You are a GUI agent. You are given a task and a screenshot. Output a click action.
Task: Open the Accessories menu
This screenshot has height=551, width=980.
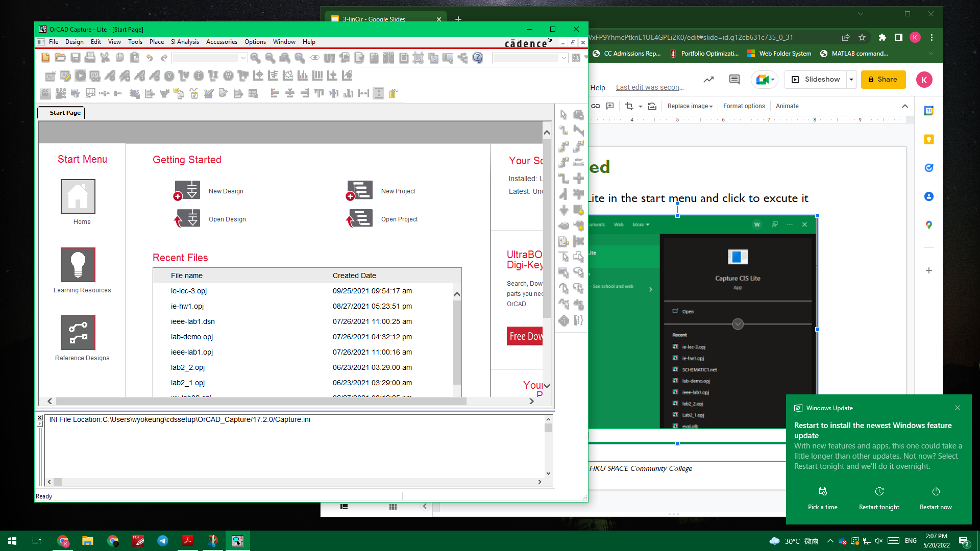coord(222,42)
